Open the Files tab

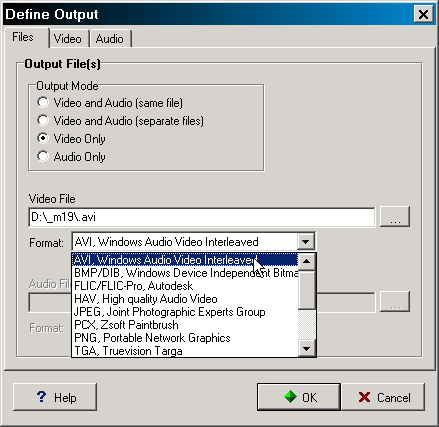click(x=23, y=37)
